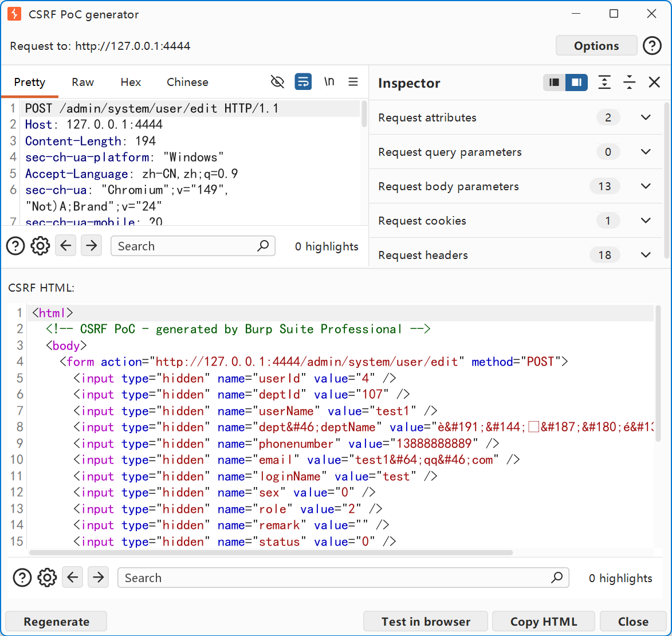672x636 pixels.
Task: Switch to the Hex tab
Action: click(x=131, y=82)
